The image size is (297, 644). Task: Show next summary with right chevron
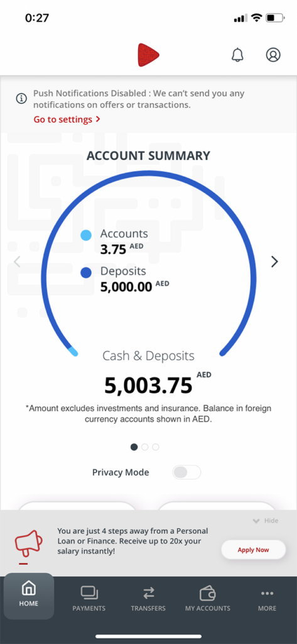tap(274, 261)
